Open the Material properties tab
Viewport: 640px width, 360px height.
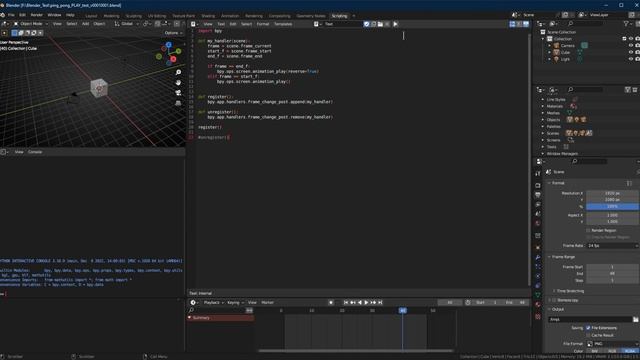(x=538, y=304)
